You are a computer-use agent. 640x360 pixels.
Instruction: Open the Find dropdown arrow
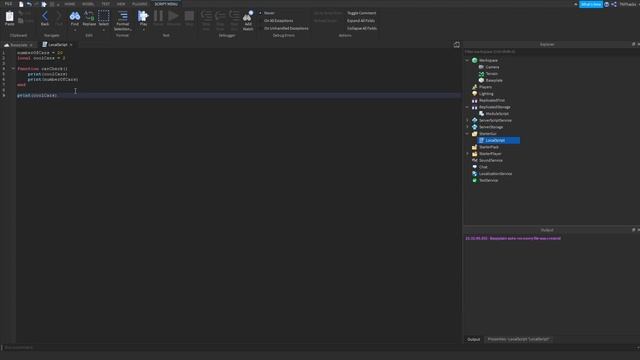[75, 29]
